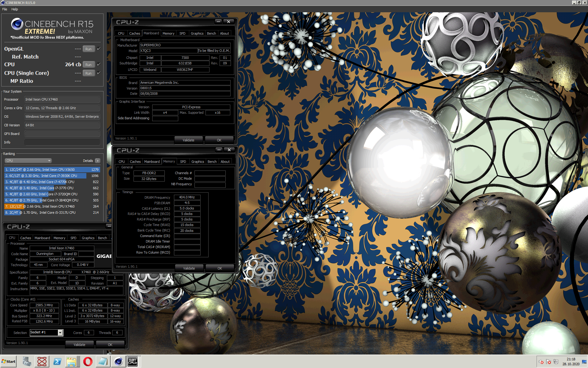588x368 pixels.
Task: Click Validate in the Mainboard CPU-Z window
Action: [188, 140]
